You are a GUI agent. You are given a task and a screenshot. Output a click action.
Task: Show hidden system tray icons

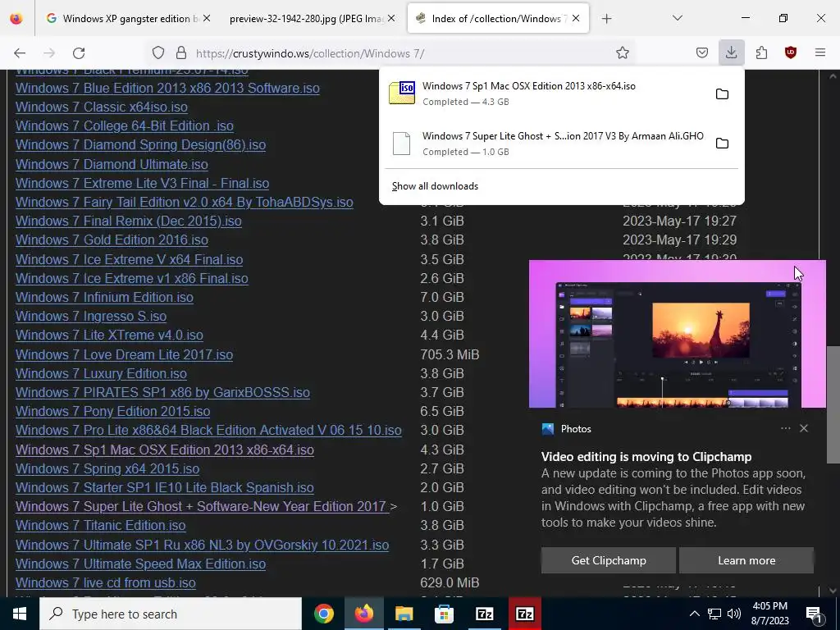coord(694,614)
